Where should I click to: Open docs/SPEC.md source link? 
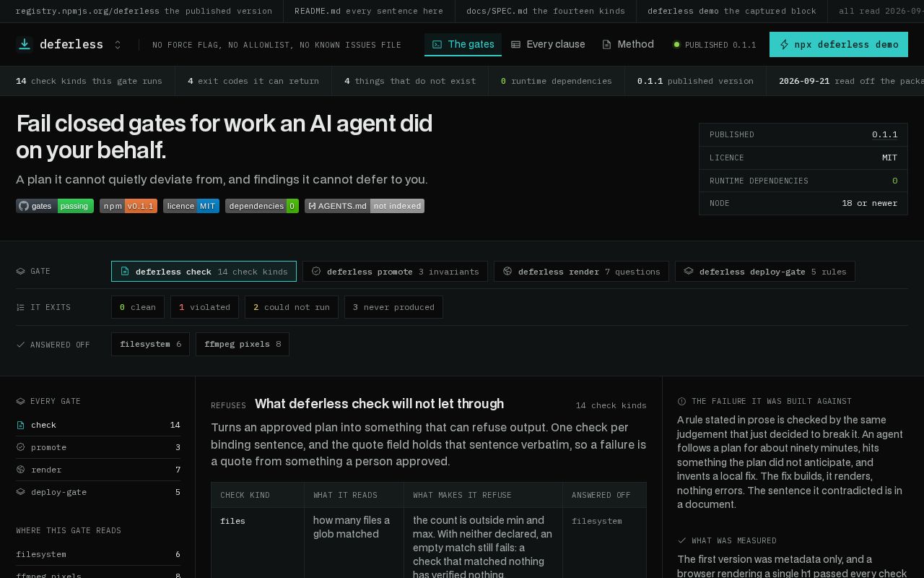coord(546,11)
